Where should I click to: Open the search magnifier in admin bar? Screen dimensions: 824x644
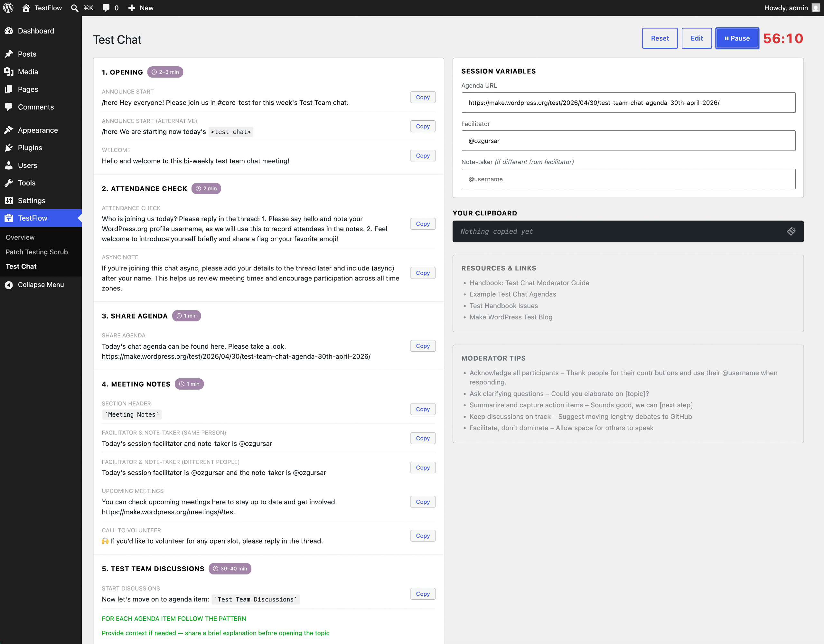click(x=75, y=8)
